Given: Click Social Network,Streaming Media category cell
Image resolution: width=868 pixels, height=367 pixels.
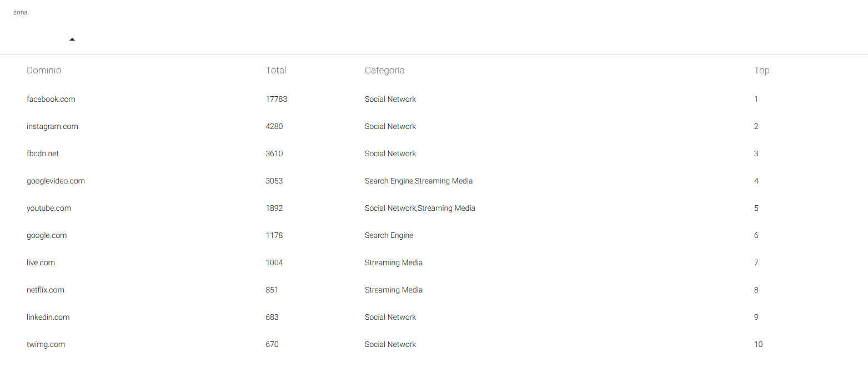Looking at the screenshot, I should tap(420, 208).
